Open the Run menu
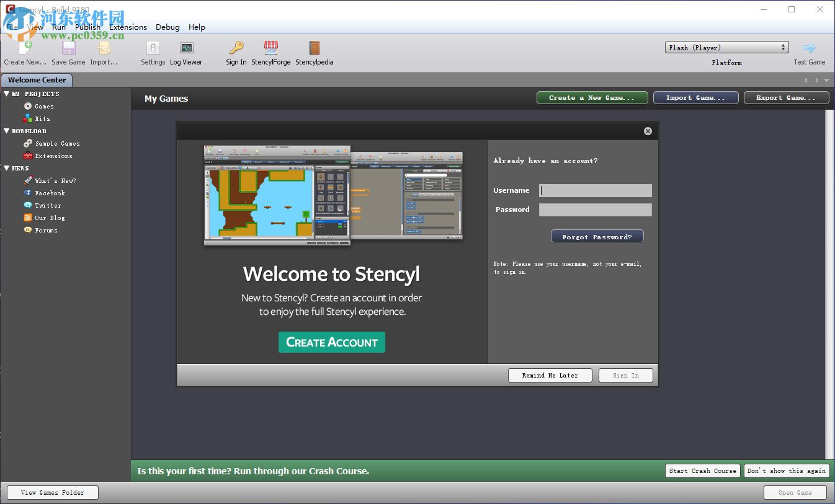Viewport: 835px width, 504px height. [x=59, y=27]
